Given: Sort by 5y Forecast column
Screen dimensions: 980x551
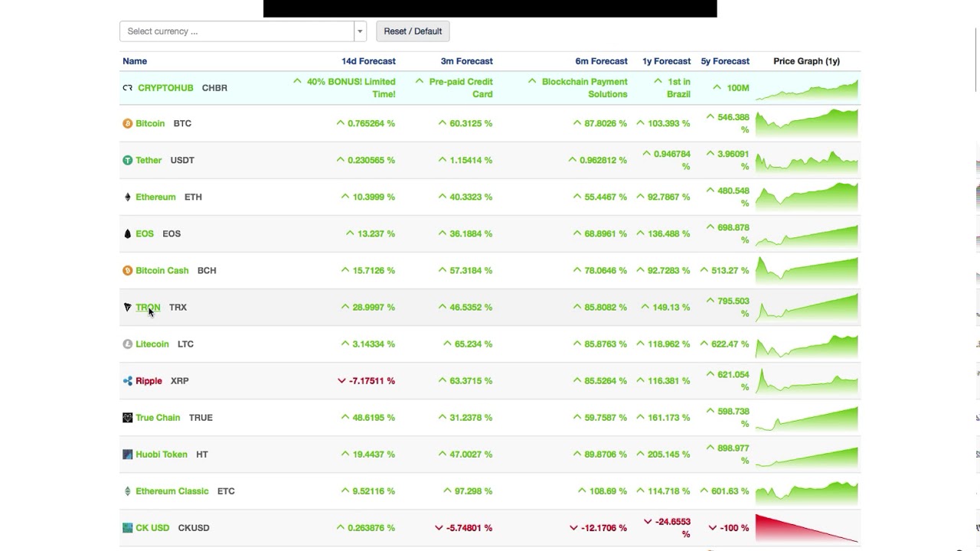Looking at the screenshot, I should [x=725, y=61].
